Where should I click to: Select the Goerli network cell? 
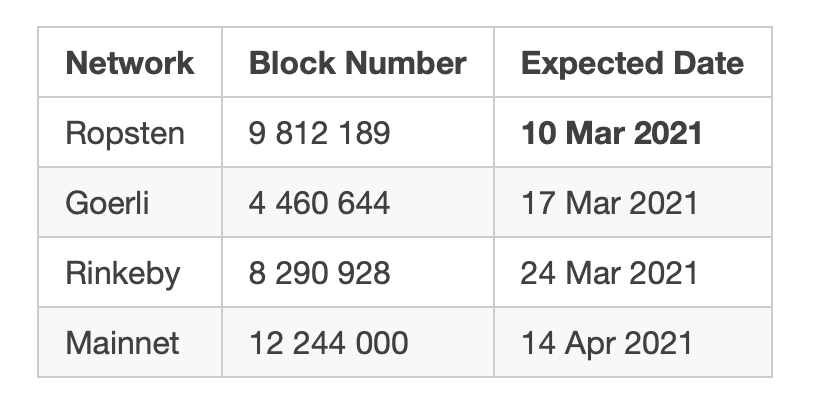pyautogui.click(x=108, y=203)
